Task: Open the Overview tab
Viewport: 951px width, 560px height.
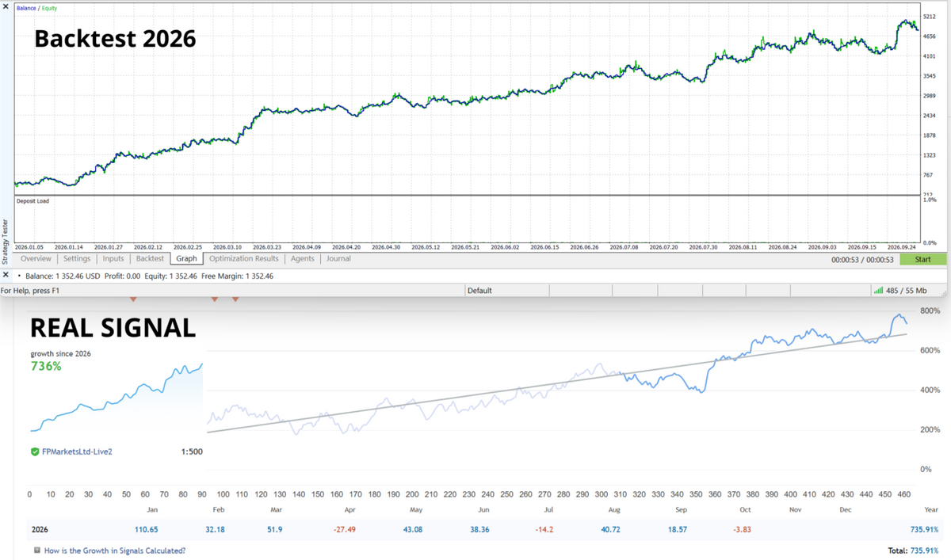Action: point(36,258)
